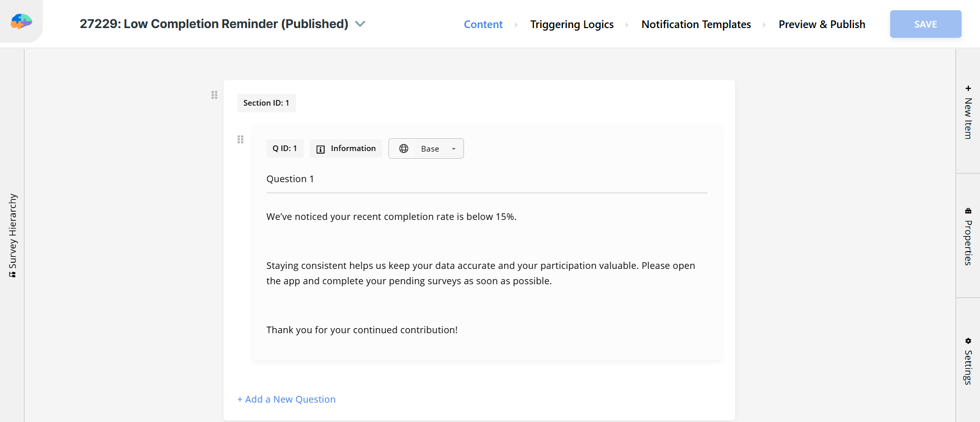Click the drag handle next to Q ID: 1
Image resolution: width=980 pixels, height=422 pixels.
[x=240, y=139]
